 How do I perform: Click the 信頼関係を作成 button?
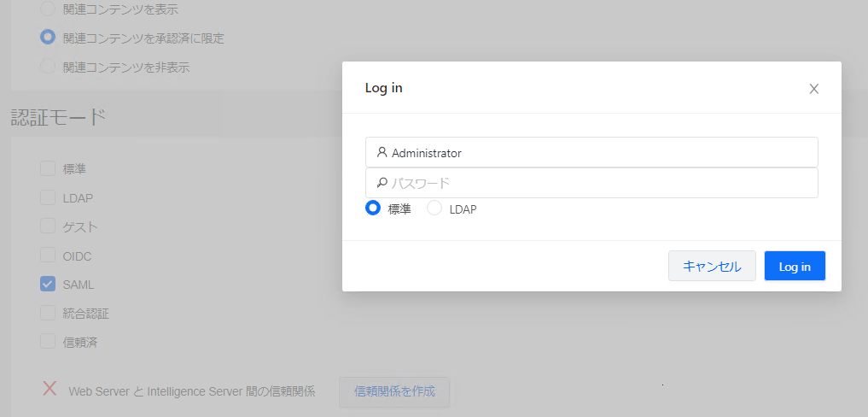point(394,392)
